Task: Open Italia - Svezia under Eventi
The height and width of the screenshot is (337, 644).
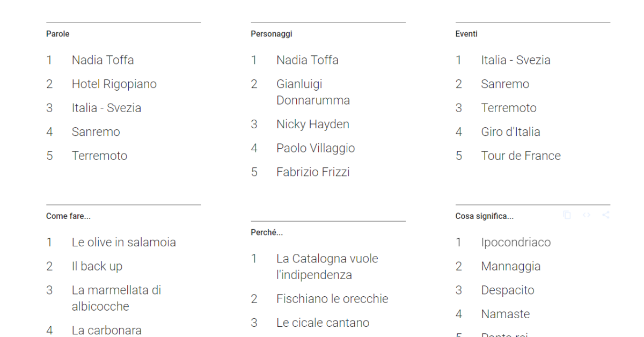Action: point(516,60)
